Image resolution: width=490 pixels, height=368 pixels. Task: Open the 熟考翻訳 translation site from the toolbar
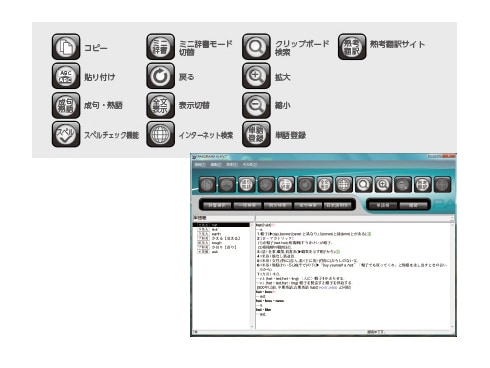pyautogui.click(x=422, y=184)
